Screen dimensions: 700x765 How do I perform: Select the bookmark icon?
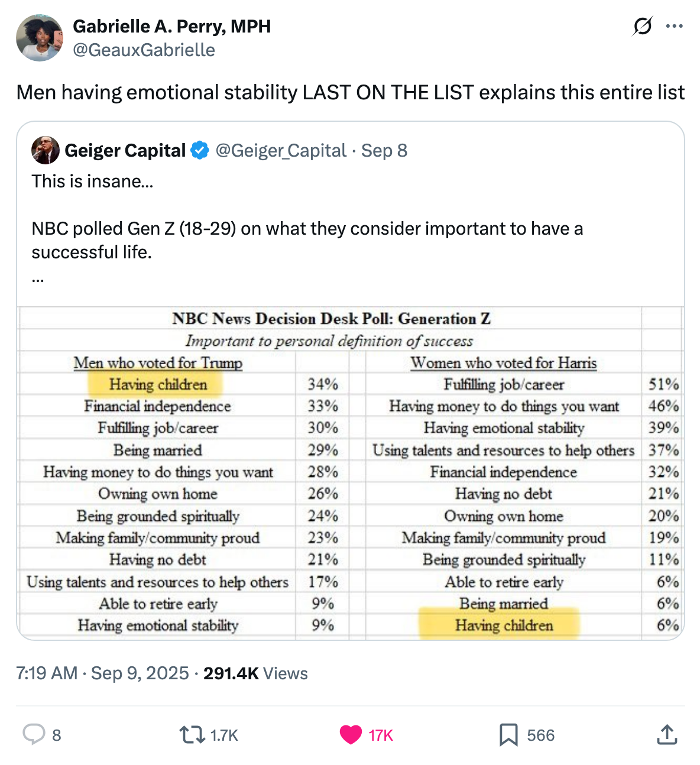[x=508, y=735]
